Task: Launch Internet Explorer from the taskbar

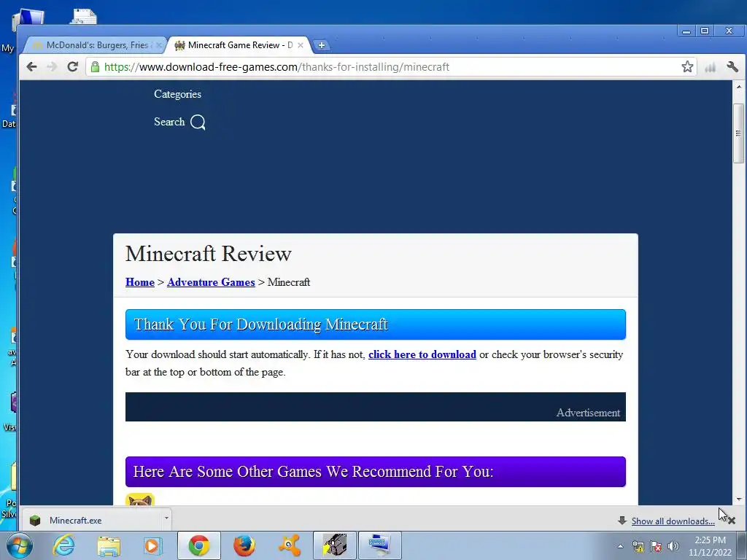Action: [63, 545]
